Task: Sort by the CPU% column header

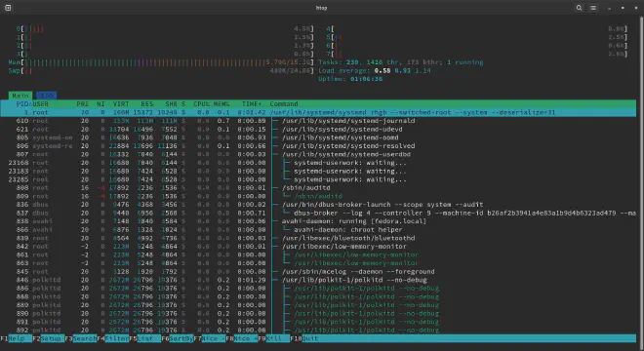Action: tap(201, 104)
